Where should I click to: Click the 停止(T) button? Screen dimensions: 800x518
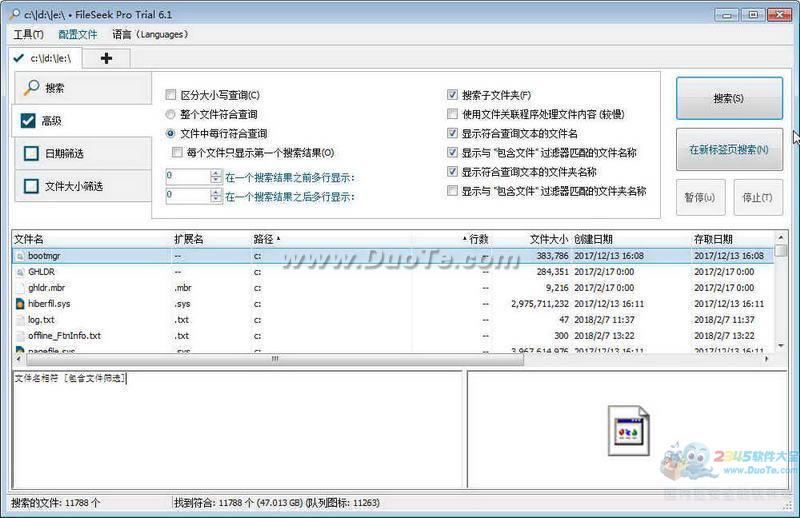(x=758, y=198)
